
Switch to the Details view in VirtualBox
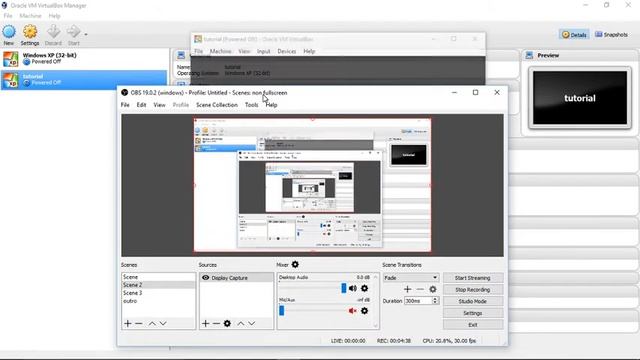[x=574, y=35]
